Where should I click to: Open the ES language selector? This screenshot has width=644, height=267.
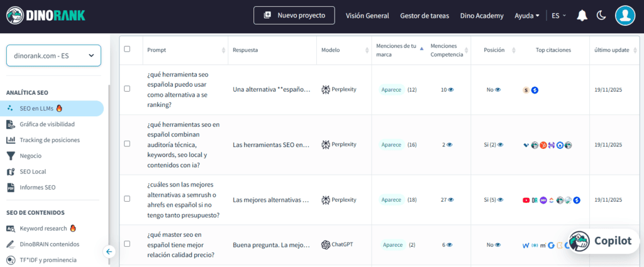pos(558,16)
